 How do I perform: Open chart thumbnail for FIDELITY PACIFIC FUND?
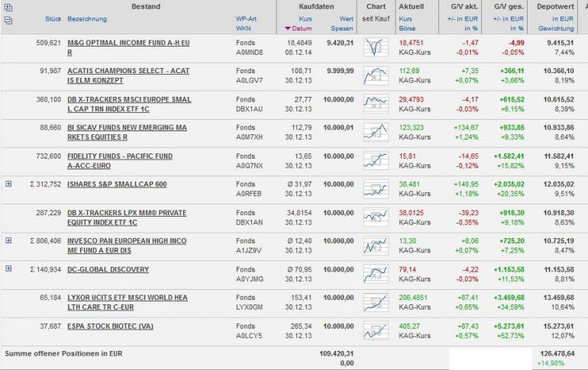376,161
